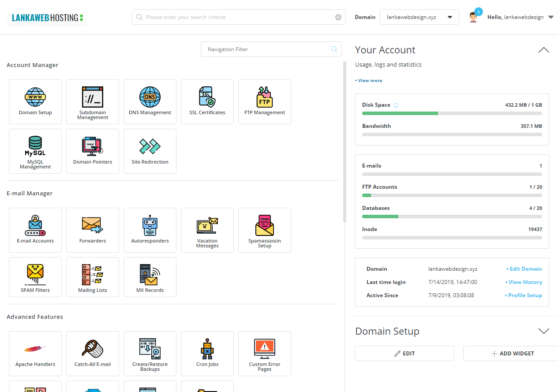The height and width of the screenshot is (392, 558).
Task: Click the Advanced Features heading
Action: 35,317
